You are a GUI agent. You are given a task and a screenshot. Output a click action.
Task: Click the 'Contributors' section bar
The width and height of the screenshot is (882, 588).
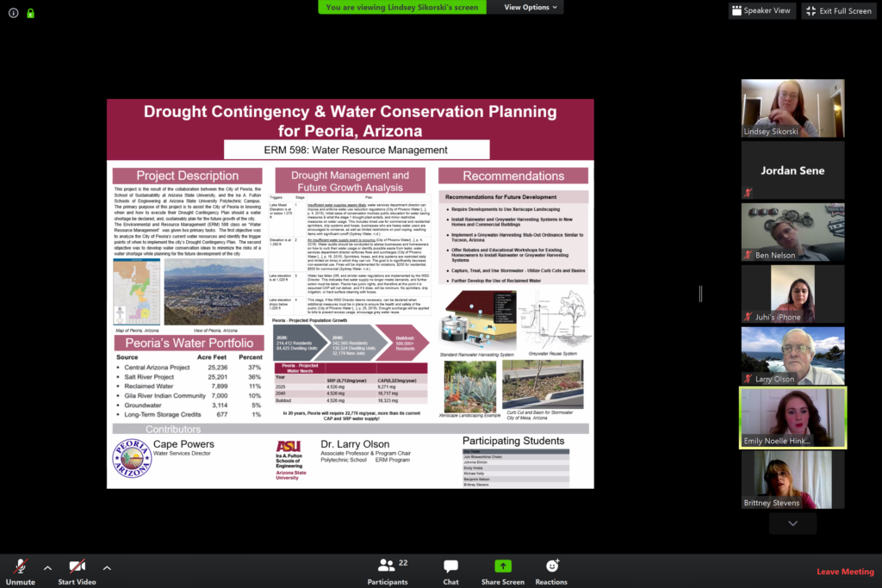351,429
